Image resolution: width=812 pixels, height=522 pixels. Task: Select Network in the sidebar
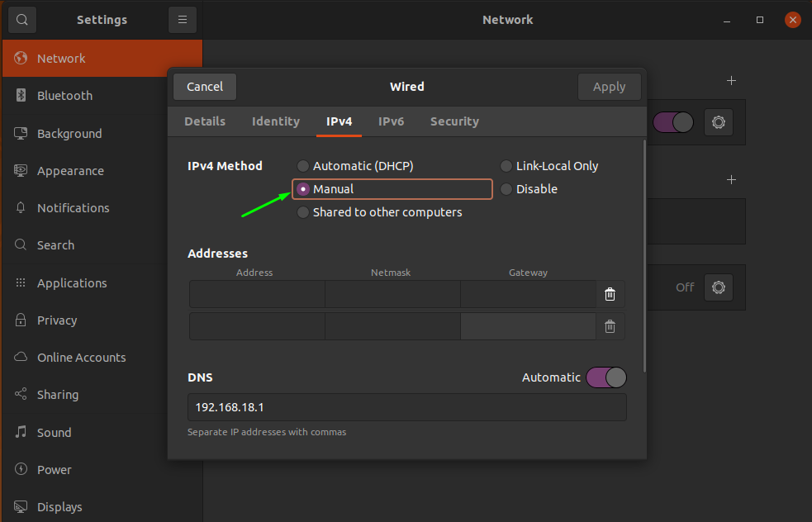(102, 58)
